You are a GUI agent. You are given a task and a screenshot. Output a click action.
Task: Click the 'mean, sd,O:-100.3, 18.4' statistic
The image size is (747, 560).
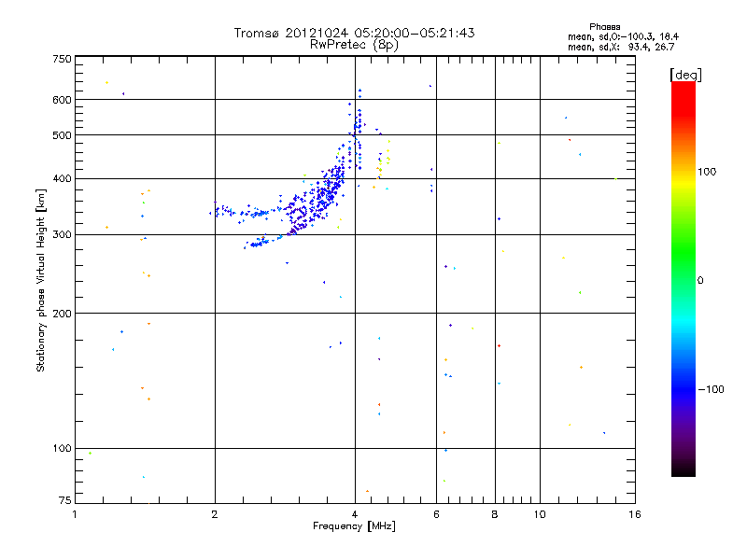623,36
